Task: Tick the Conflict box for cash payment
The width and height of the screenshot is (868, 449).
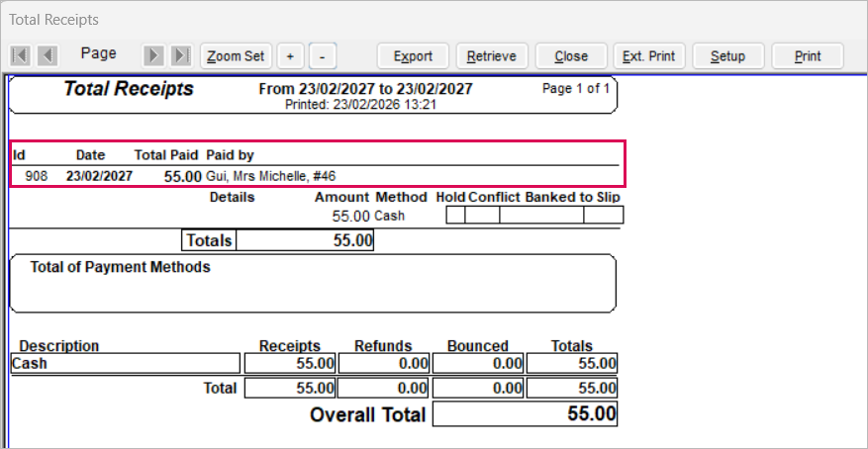Action: pyautogui.click(x=482, y=216)
